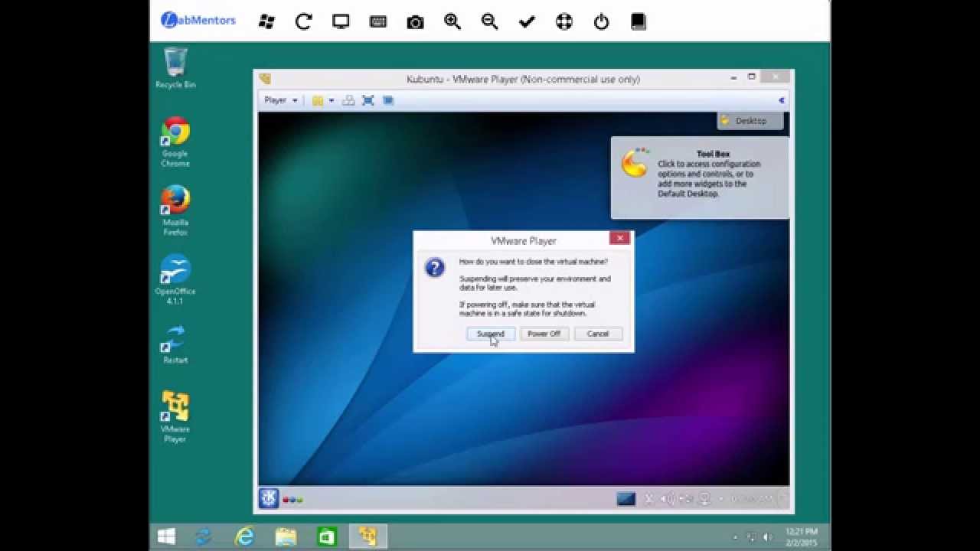Select the Restart desktop shortcut

(175, 344)
